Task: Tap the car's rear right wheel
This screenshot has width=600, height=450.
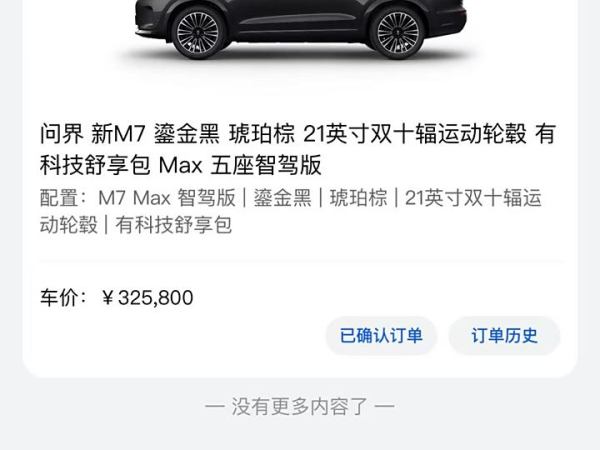Action: tap(398, 32)
